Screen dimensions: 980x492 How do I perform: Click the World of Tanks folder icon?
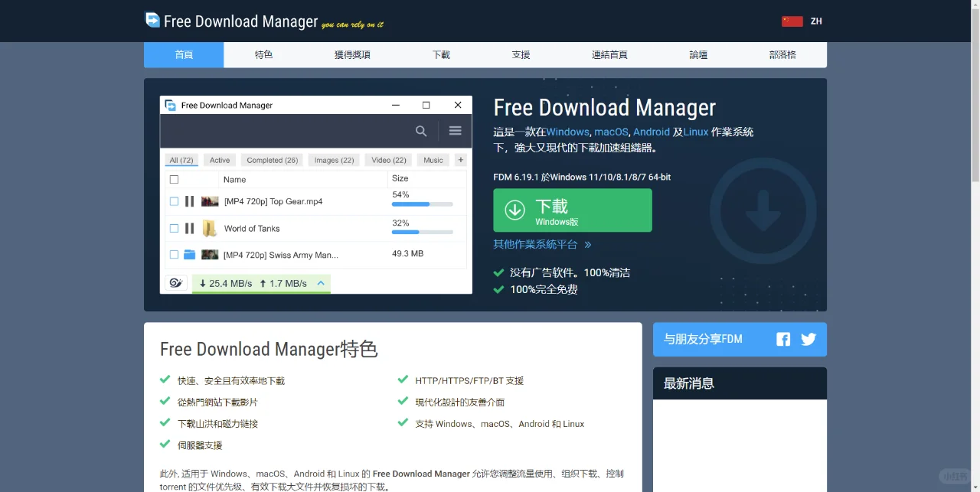click(210, 228)
